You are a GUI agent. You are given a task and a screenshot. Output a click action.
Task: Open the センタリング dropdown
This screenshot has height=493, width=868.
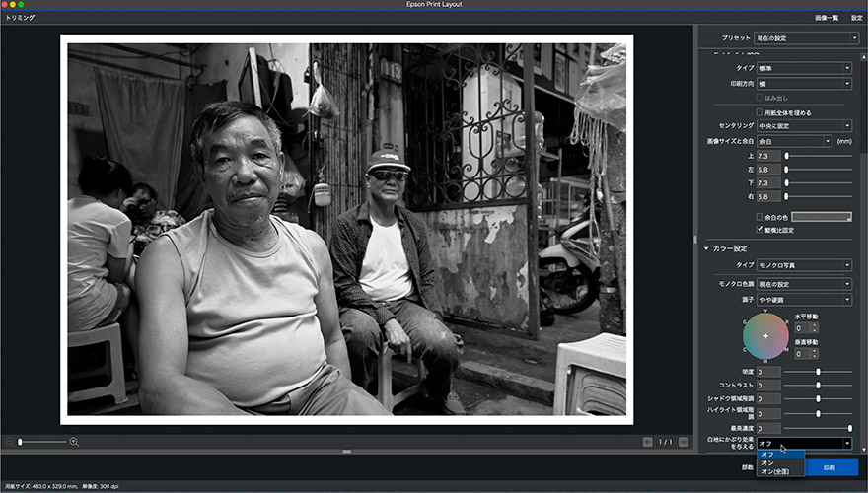pos(805,126)
